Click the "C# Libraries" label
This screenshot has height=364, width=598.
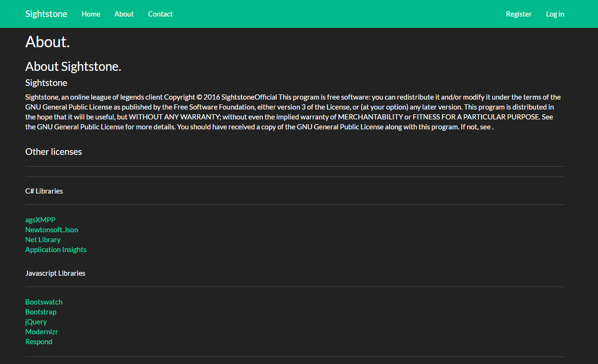click(44, 191)
